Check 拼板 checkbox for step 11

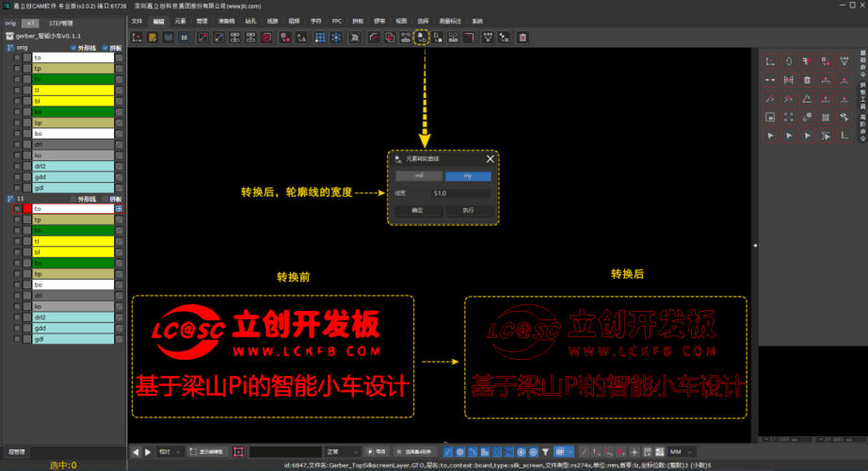tap(105, 199)
